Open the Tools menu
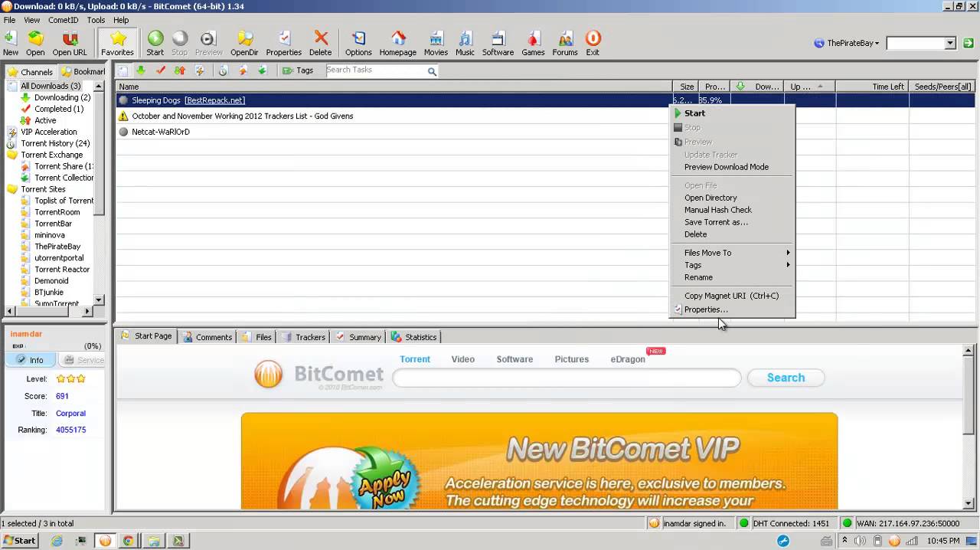 (96, 20)
